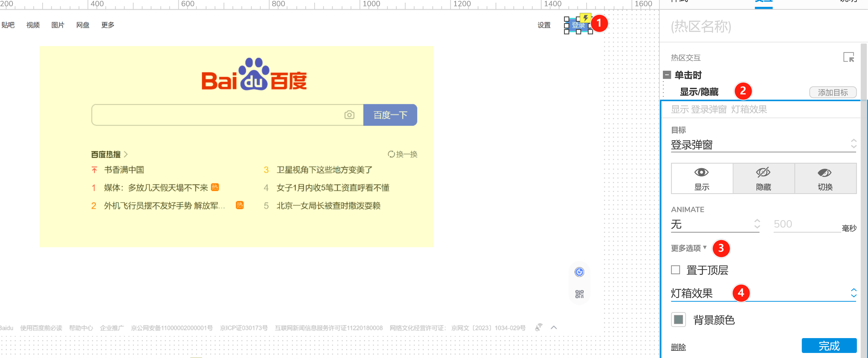
Task: Click the upward chevron icon in footer
Action: 553,327
